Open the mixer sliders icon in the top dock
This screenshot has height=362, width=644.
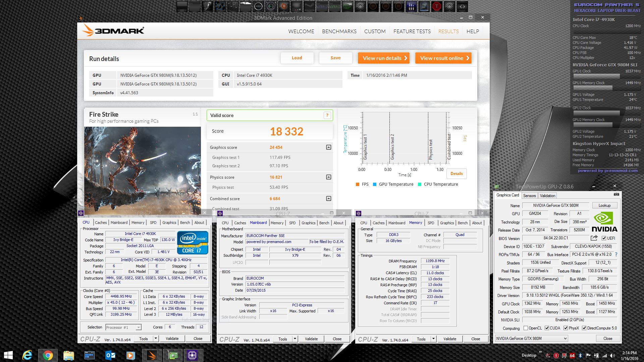pyautogui.click(x=233, y=6)
